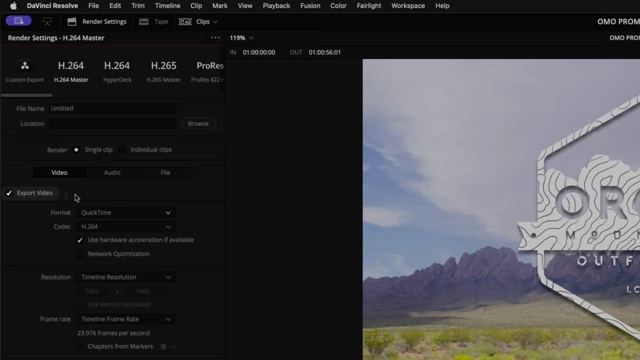Image resolution: width=640 pixels, height=360 pixels.
Task: Click the IN timecode 01:00:00:00
Action: (259, 52)
